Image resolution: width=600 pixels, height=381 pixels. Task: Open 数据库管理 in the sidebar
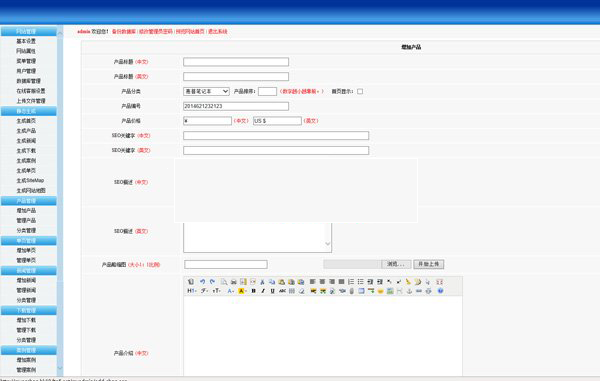(28, 81)
